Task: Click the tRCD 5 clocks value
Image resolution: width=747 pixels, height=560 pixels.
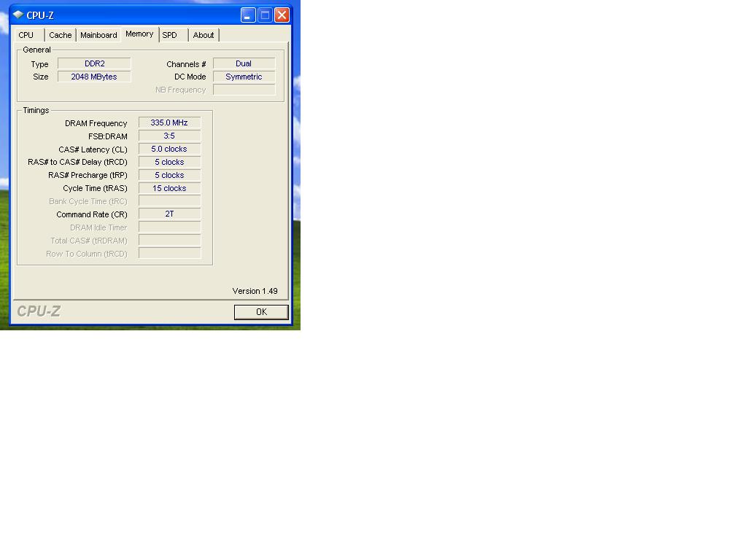Action: pyautogui.click(x=169, y=162)
